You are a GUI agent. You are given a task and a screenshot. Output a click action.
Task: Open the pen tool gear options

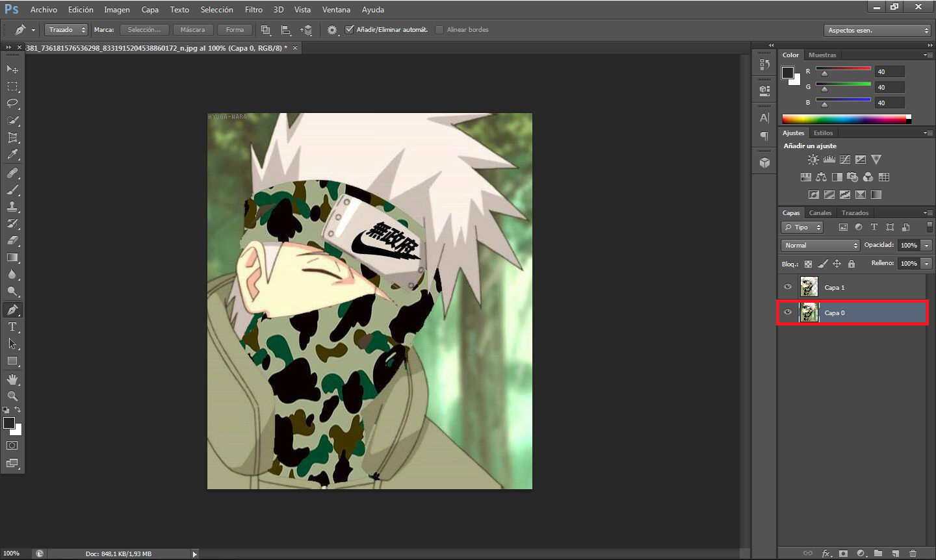click(x=333, y=30)
